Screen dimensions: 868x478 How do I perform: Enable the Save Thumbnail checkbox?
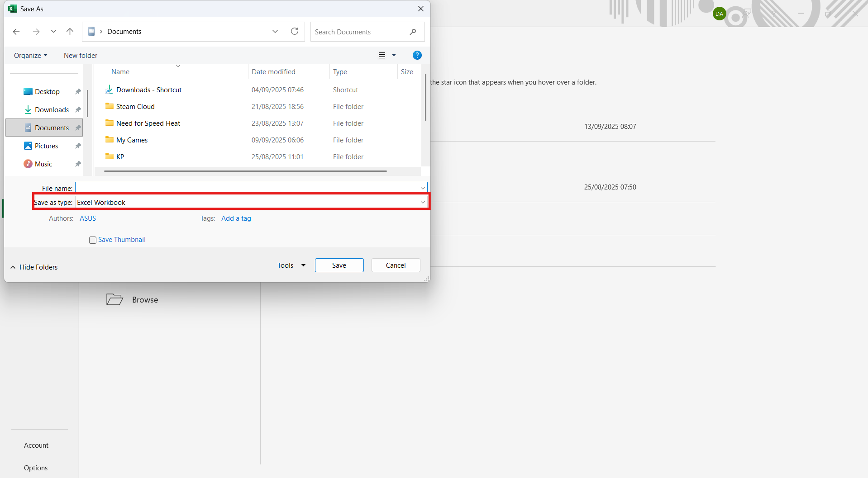93,240
